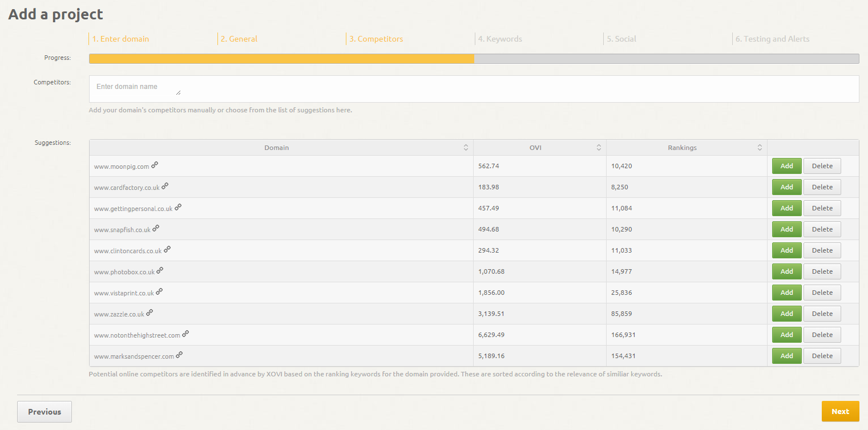Select Rankings value 166,931
This screenshot has width=868, height=430.
click(623, 335)
